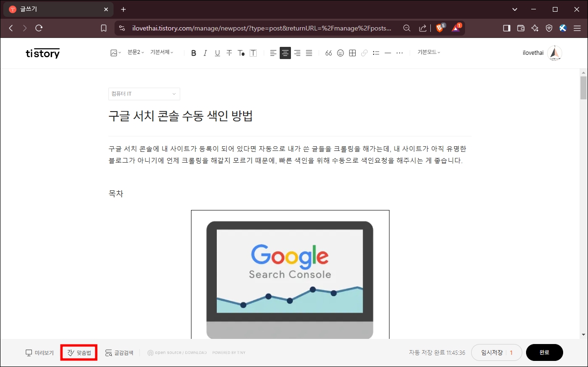The width and height of the screenshot is (588, 367).
Task: Click the 목차 heading text
Action: [x=116, y=194]
